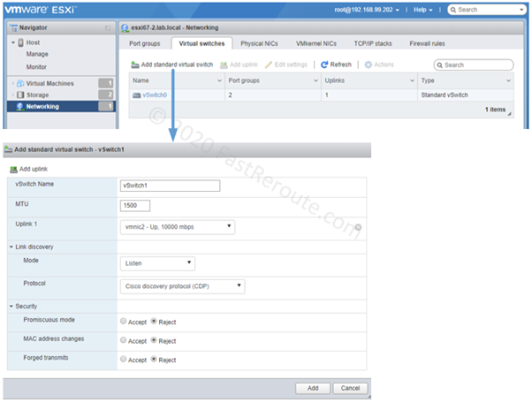Screen dimensions: 532x403
Task: Click the top search magnifier icon
Action: click(x=453, y=10)
